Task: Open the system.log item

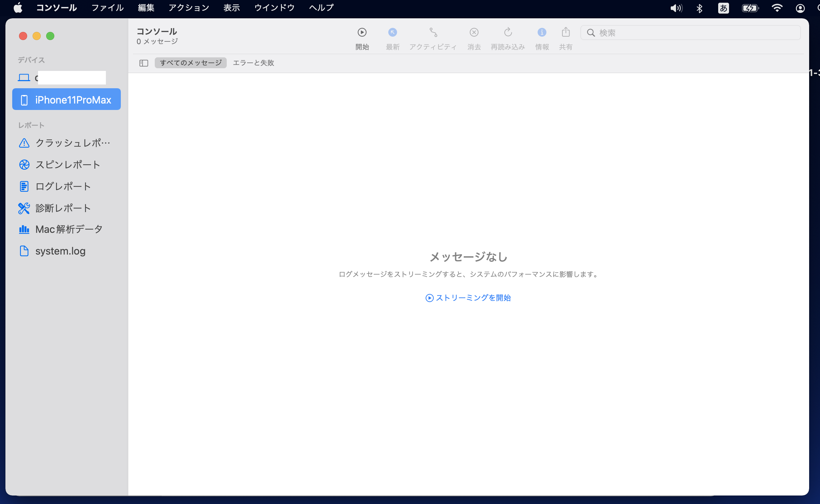Action: [x=60, y=251]
